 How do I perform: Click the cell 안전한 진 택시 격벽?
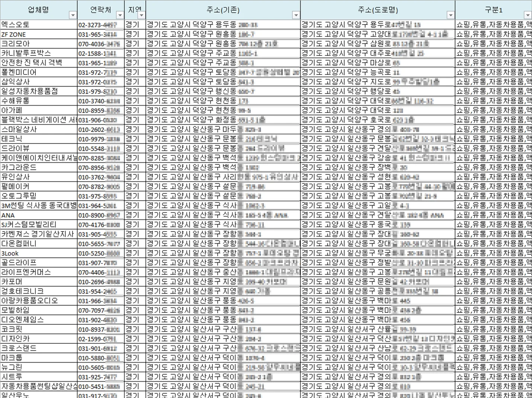(39, 63)
